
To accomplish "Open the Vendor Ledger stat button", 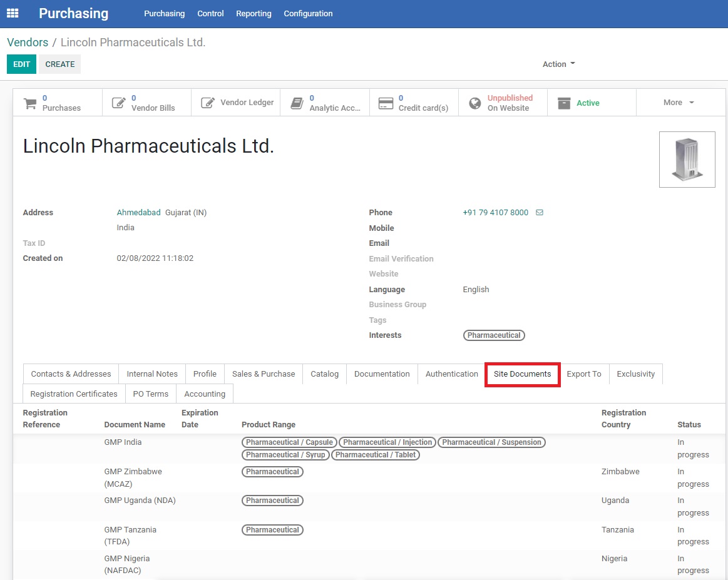I will [x=236, y=103].
